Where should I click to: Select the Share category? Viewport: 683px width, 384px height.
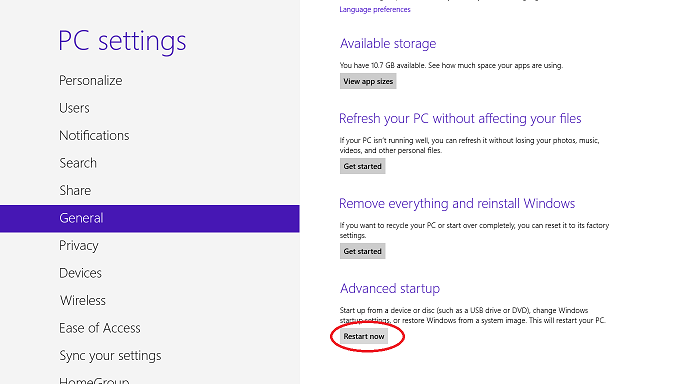click(75, 190)
